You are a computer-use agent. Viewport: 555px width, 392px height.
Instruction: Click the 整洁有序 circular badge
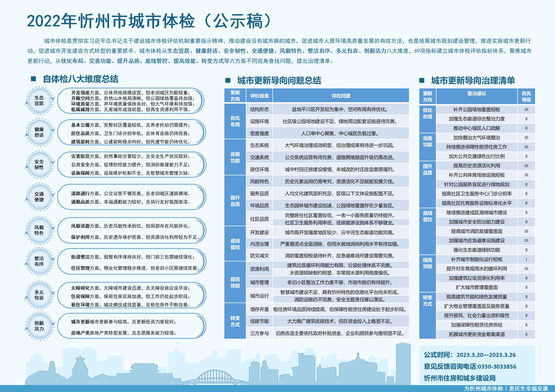[x=39, y=261]
